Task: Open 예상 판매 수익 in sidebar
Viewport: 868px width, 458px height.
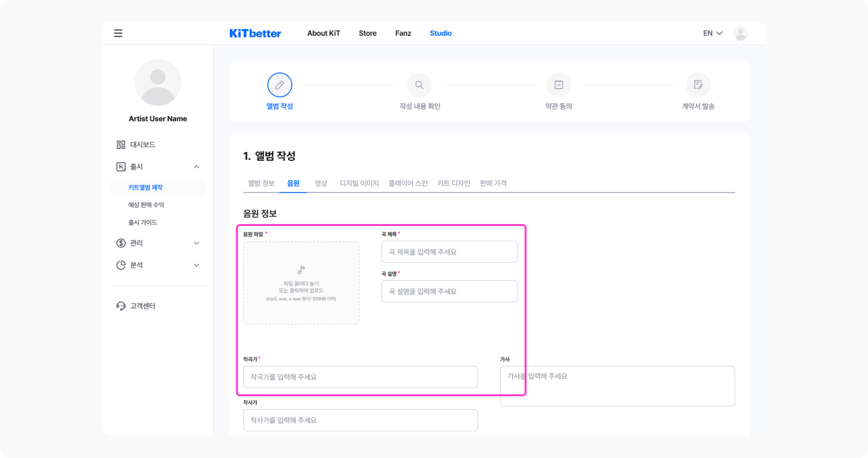Action: (146, 205)
